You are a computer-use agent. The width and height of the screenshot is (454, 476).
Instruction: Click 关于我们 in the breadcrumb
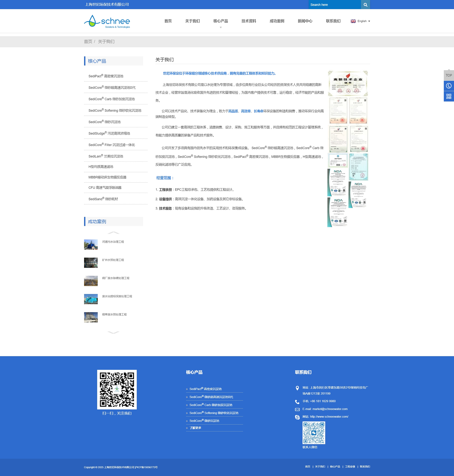[x=106, y=42]
